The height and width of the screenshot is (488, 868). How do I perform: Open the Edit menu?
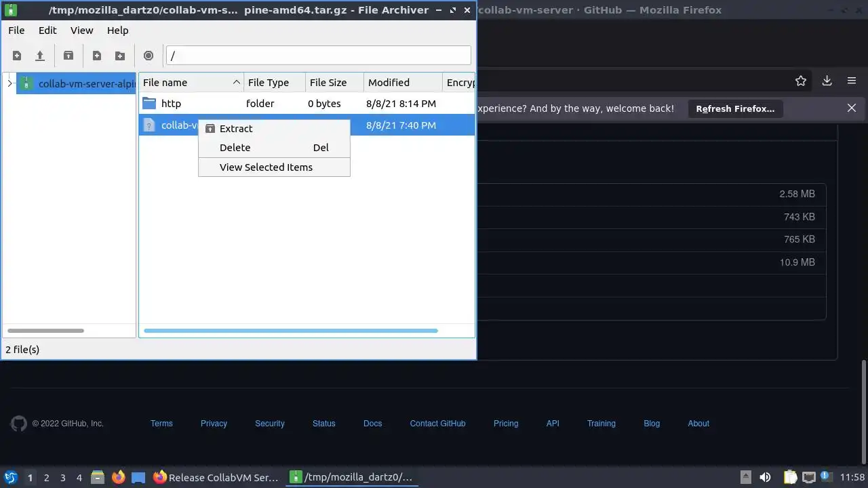pyautogui.click(x=47, y=30)
